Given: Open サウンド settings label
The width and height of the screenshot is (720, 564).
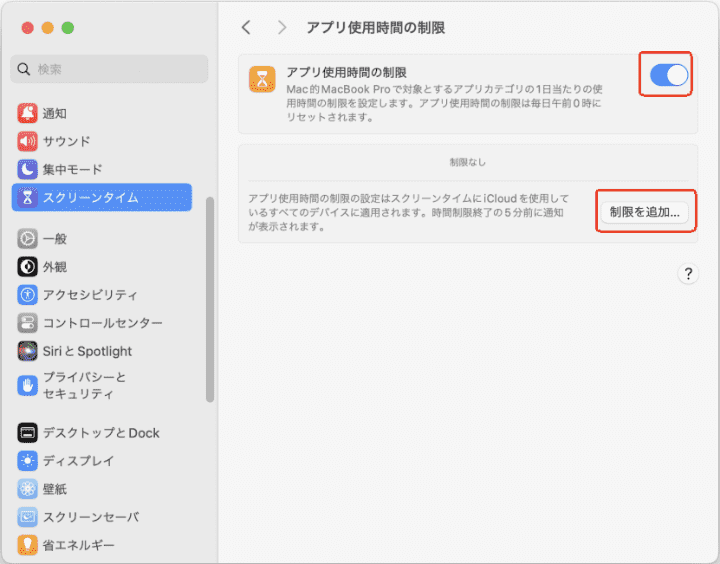Looking at the screenshot, I should click(67, 141).
